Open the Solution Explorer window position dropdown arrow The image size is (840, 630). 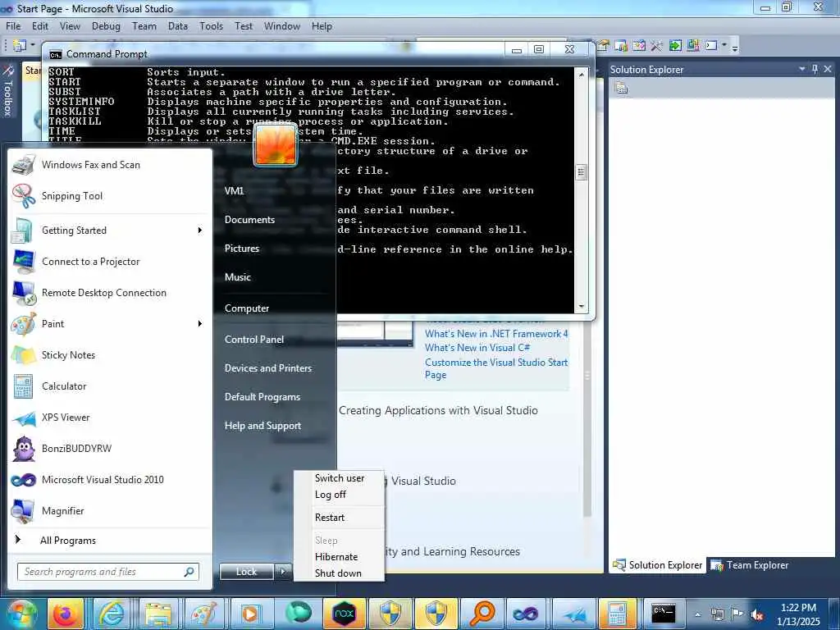click(x=802, y=69)
